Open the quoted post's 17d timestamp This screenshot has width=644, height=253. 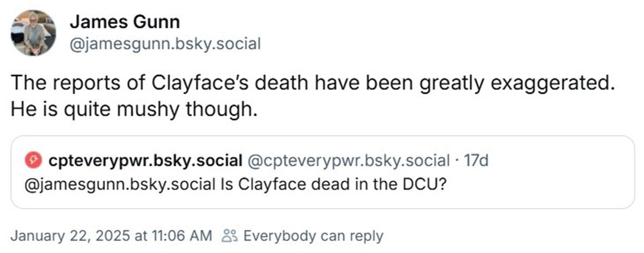point(475,160)
